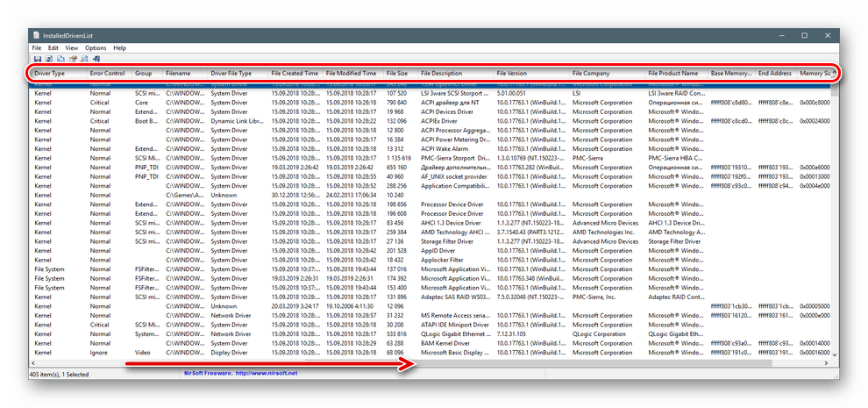The height and width of the screenshot is (408, 868).
Task: Open the Help menu
Action: (x=119, y=48)
